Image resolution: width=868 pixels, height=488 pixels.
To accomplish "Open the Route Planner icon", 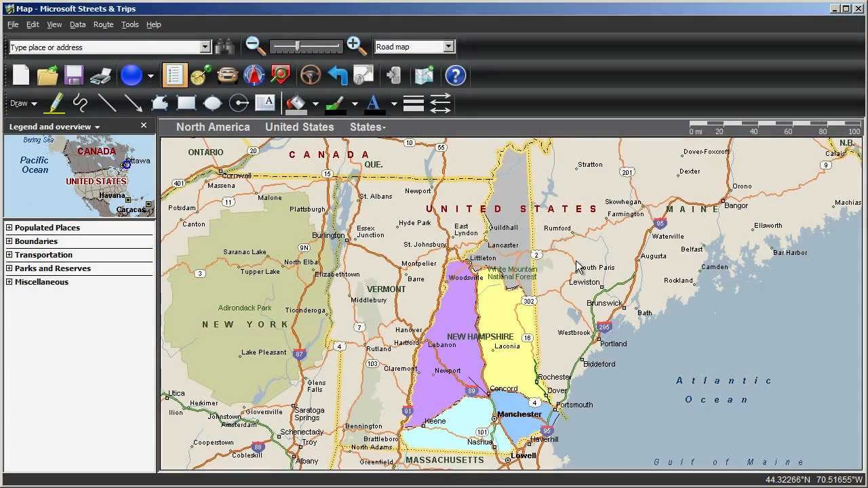I will click(201, 75).
